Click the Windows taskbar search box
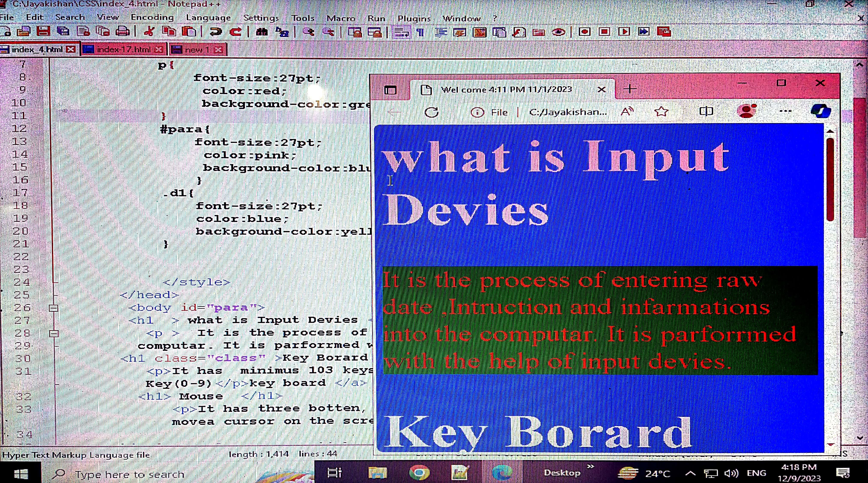The image size is (868, 483). 129,474
